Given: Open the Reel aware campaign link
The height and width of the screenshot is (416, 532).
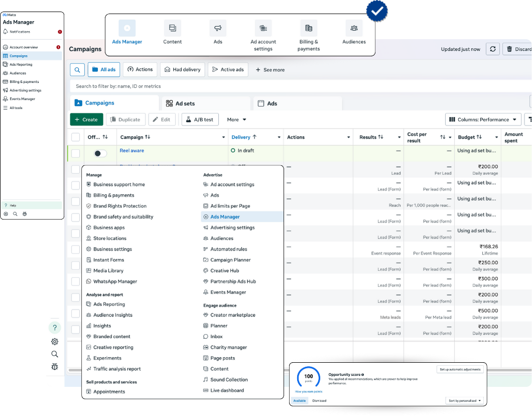Looking at the screenshot, I should (131, 151).
